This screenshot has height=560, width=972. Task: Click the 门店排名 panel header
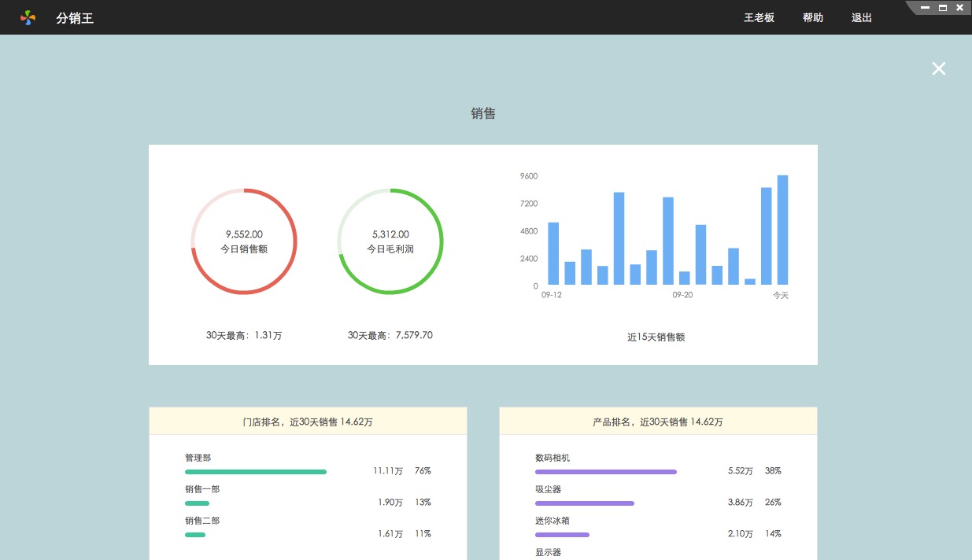[x=308, y=422]
